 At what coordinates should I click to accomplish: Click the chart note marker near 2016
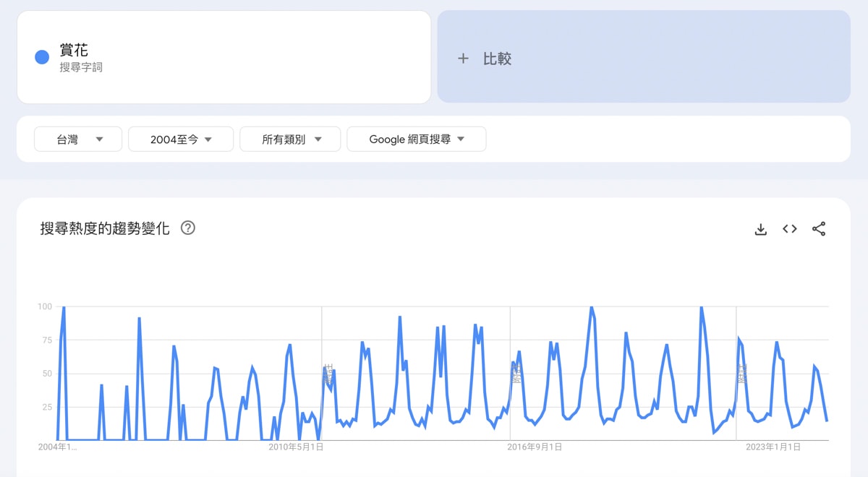point(516,374)
